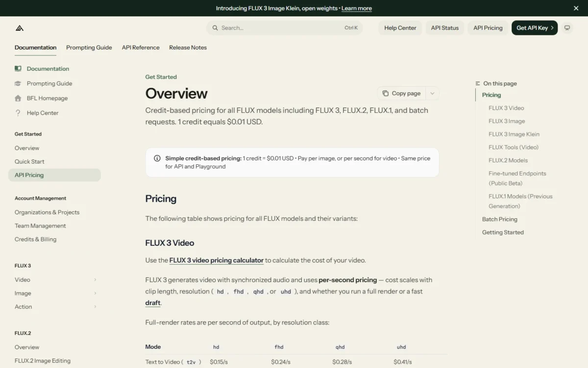Click the Prompting Guide graduation cap icon

point(18,83)
